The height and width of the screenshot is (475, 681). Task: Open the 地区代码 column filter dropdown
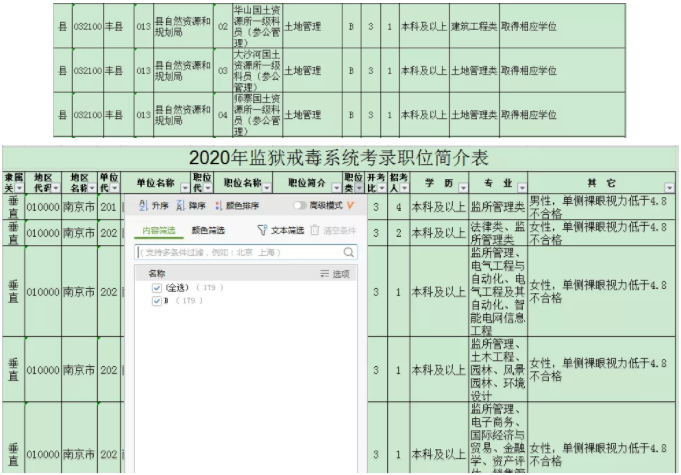pyautogui.click(x=56, y=188)
